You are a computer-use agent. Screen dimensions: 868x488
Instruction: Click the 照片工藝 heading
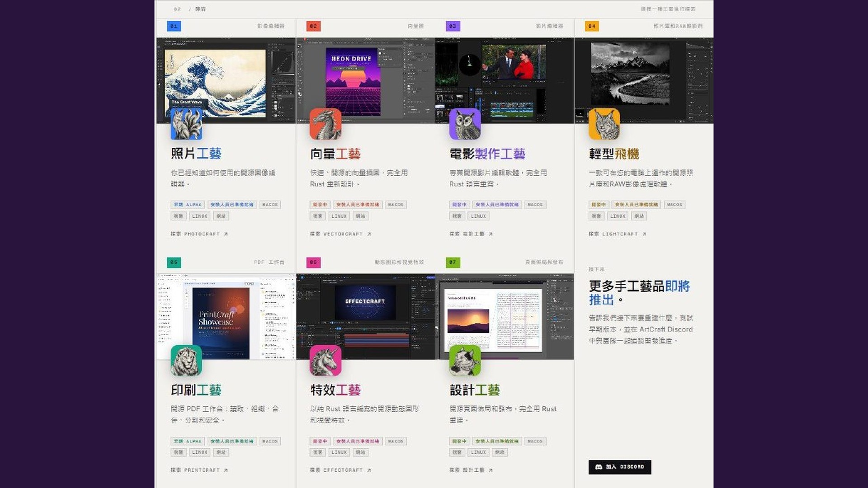tap(196, 154)
